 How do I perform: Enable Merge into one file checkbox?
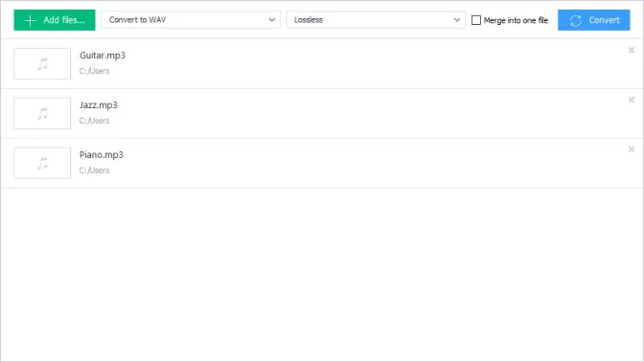(476, 20)
